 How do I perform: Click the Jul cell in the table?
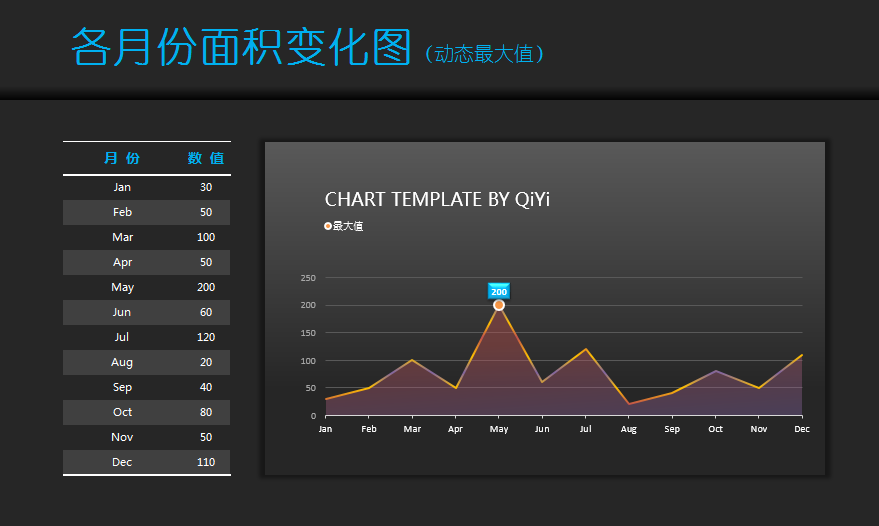point(122,337)
